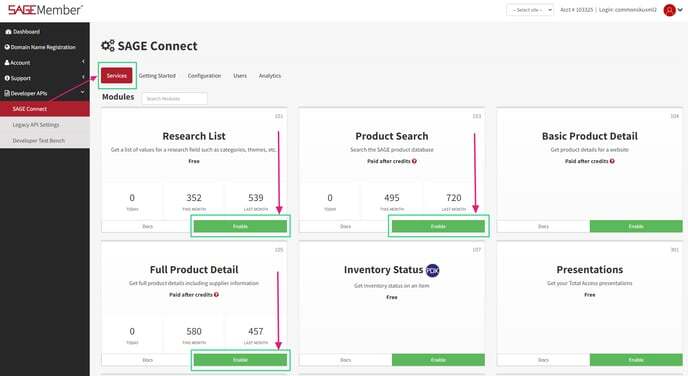Click the Dashboard home icon
688x376 pixels.
pyautogui.click(x=8, y=32)
